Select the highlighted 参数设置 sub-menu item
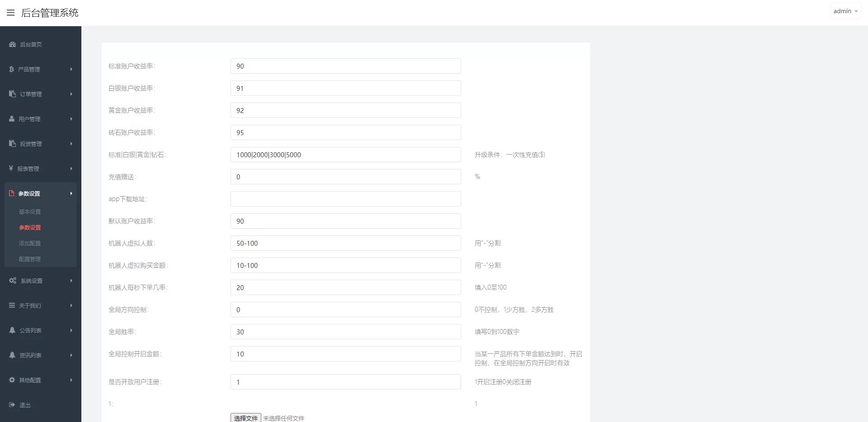The width and height of the screenshot is (868, 422). tap(30, 227)
